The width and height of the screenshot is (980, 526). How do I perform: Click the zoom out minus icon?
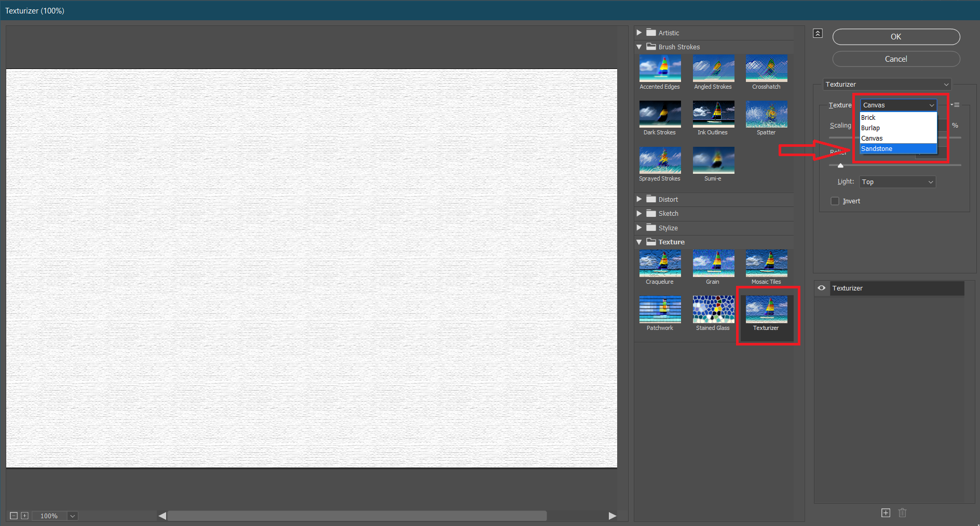(14, 516)
